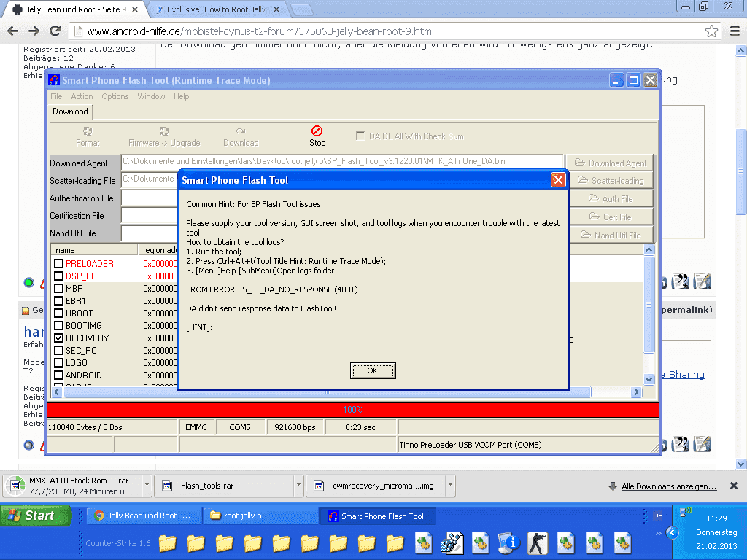This screenshot has width=747, height=560.
Task: Check the PRELOADER partition checkbox
Action: pyautogui.click(x=58, y=263)
